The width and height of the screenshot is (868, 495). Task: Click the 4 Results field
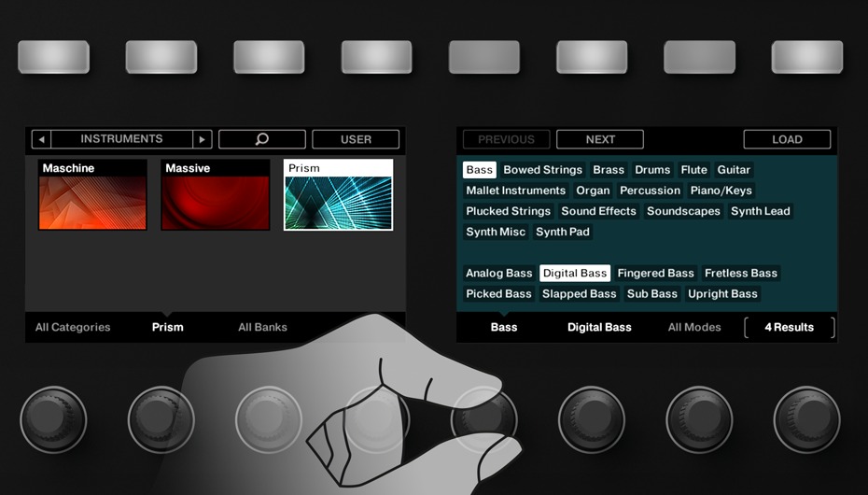point(789,327)
